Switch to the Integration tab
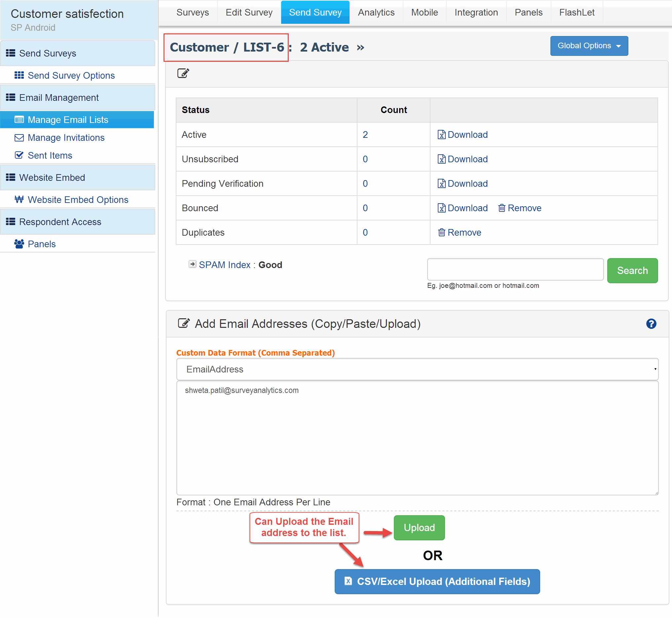 coord(476,12)
